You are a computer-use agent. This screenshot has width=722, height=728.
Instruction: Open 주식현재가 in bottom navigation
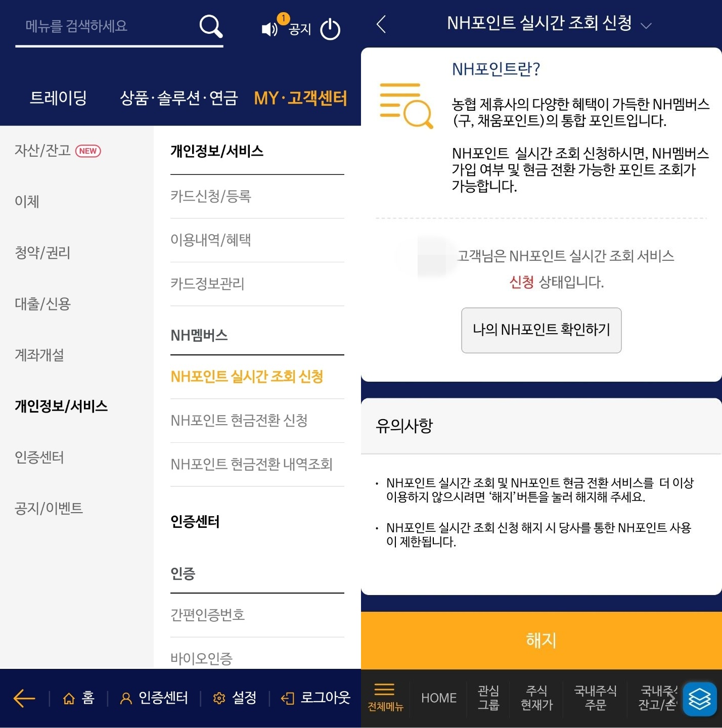point(537,698)
